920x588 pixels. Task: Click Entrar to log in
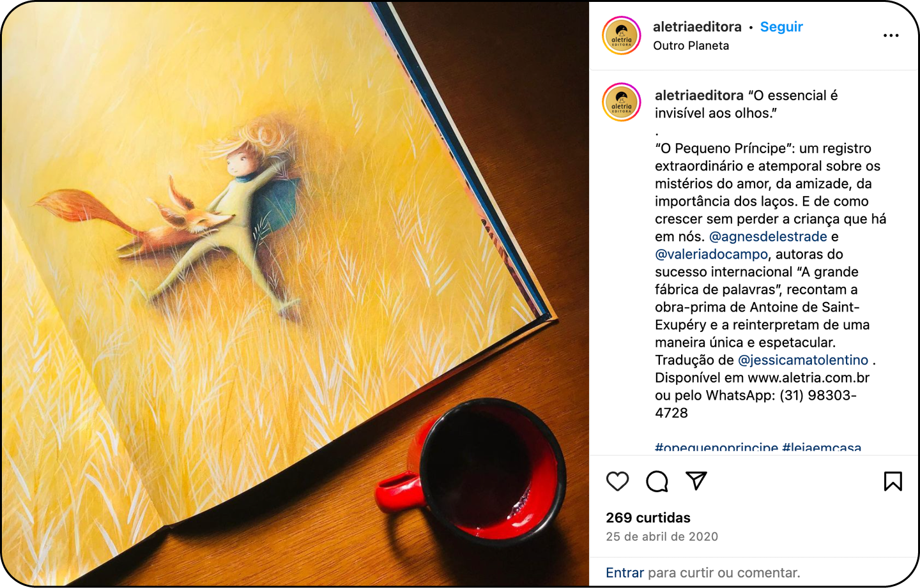coord(625,573)
